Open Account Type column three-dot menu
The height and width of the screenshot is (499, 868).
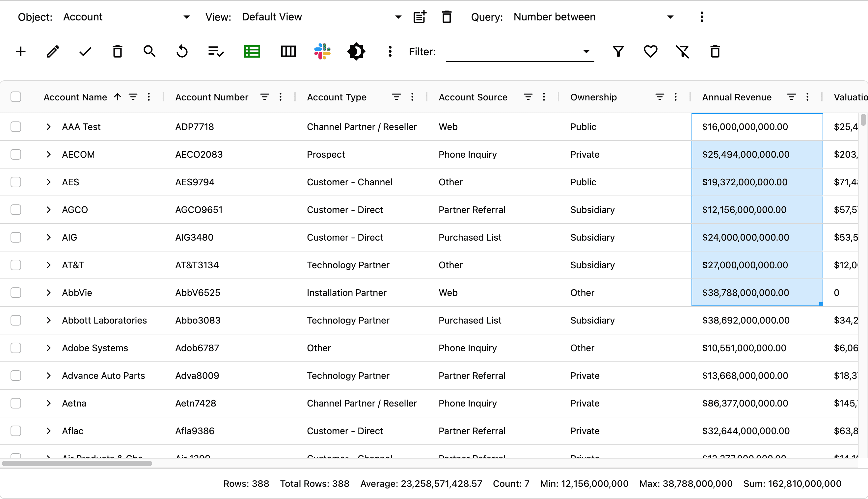[412, 97]
